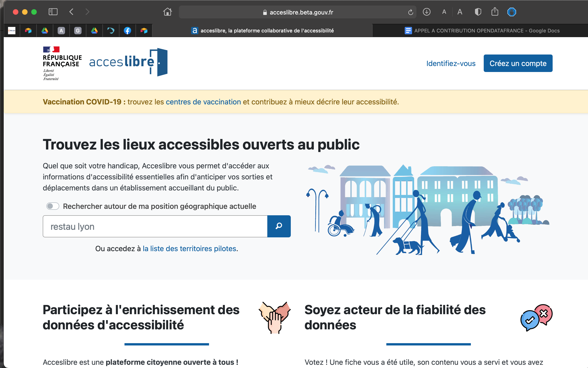Image resolution: width=588 pixels, height=368 pixels.
Task: Minimize the Safari window with yellow button
Action: [x=25, y=12]
